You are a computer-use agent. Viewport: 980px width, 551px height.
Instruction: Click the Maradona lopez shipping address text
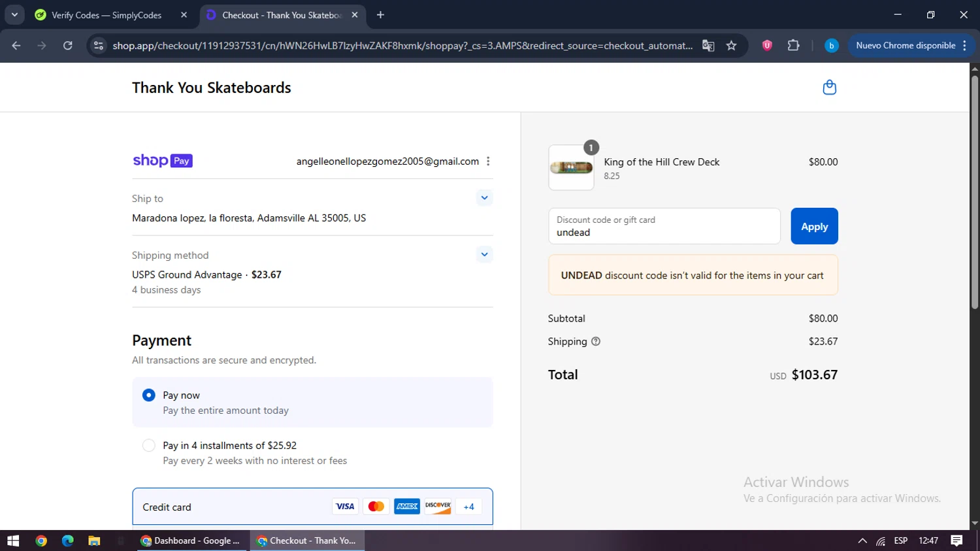click(249, 218)
